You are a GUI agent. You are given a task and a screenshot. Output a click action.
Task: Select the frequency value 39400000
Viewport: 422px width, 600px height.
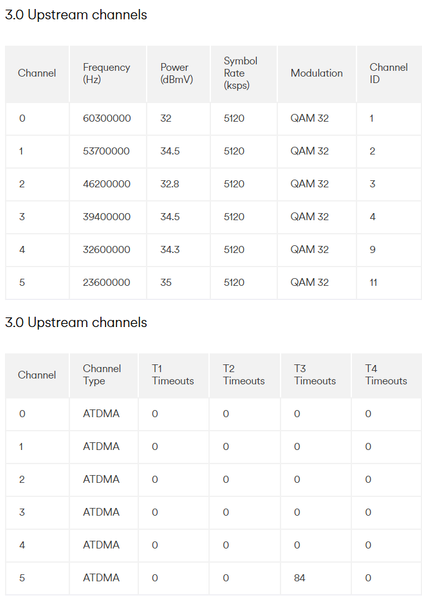[107, 217]
